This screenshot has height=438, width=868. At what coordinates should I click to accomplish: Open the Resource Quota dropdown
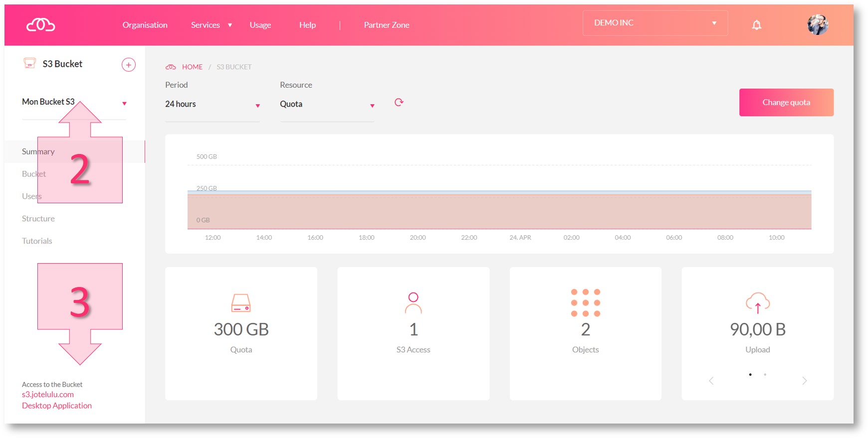pyautogui.click(x=327, y=105)
